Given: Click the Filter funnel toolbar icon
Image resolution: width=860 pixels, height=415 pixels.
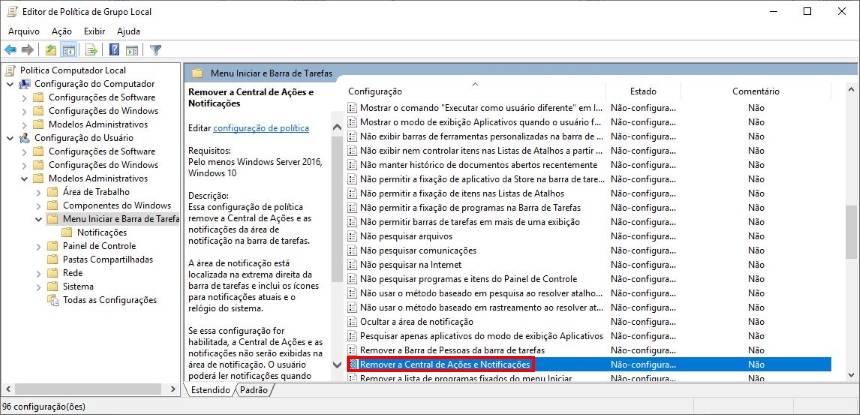Looking at the screenshot, I should pos(156,50).
